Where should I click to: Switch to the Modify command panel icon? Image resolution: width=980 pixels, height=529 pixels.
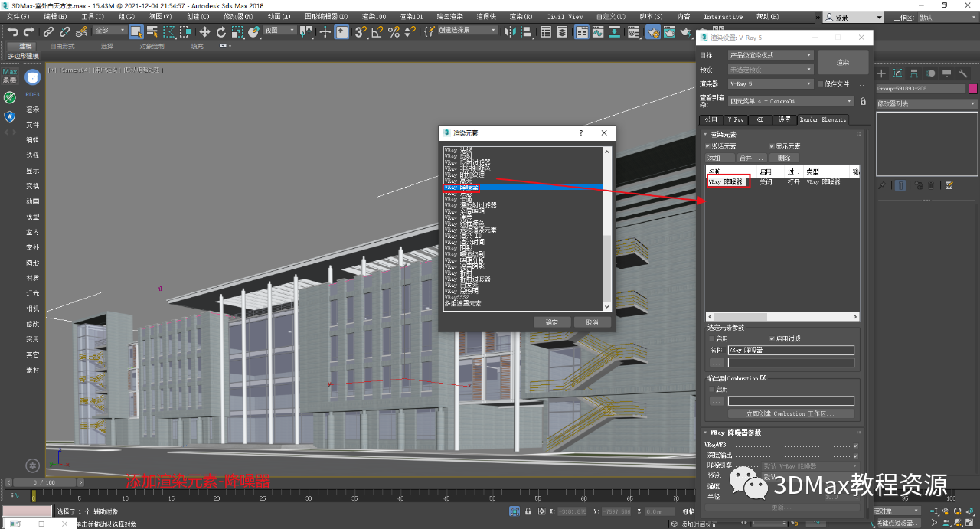(x=898, y=73)
